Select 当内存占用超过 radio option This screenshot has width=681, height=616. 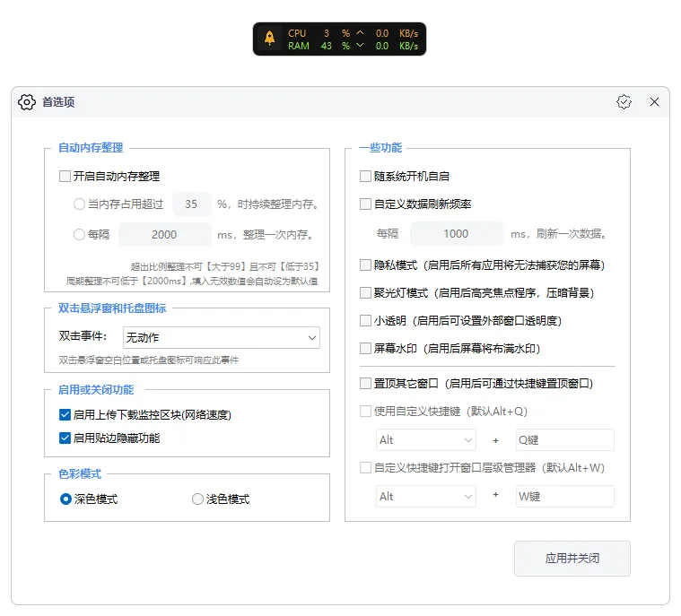[x=79, y=204]
